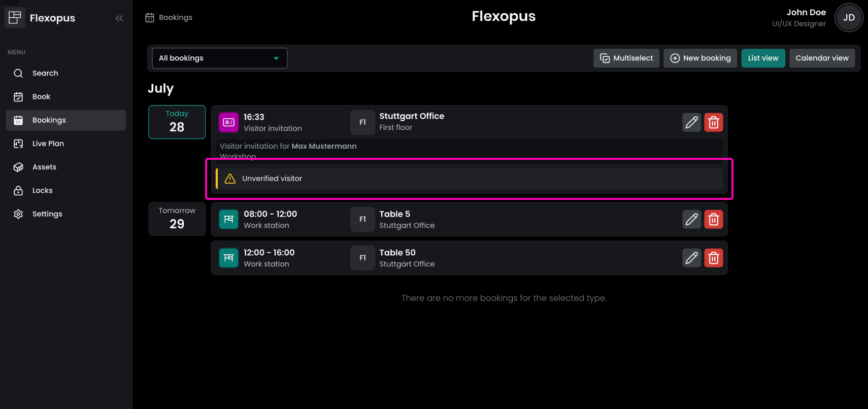The width and height of the screenshot is (868, 409).
Task: Delete the Table 5 work station booking
Action: coord(713,219)
